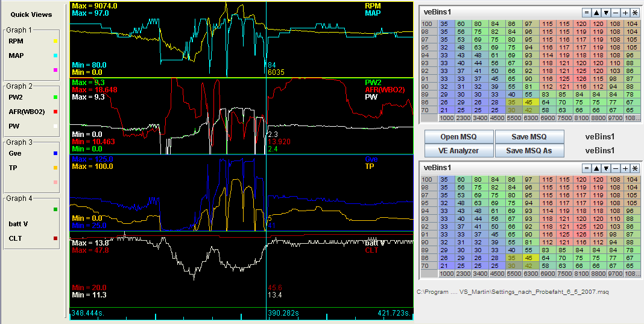Screen dimensions: 644x324
Task: Click the red AFR(WBO2) color swatch
Action: 55,112
